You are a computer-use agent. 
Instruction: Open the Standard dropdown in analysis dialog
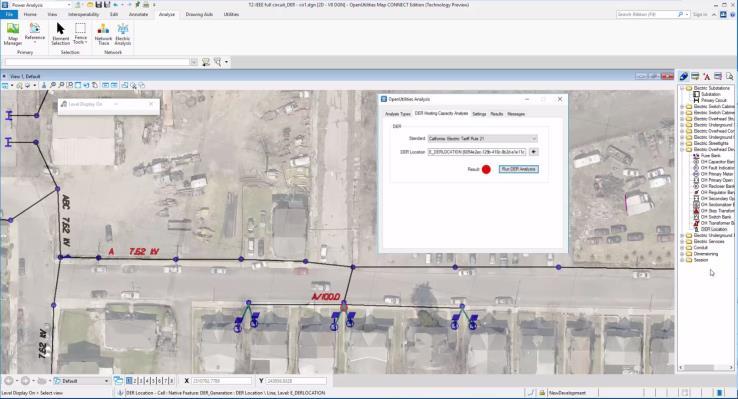pyautogui.click(x=482, y=139)
